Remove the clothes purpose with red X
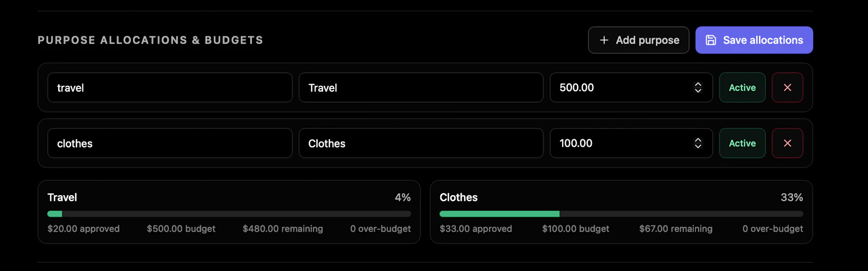The width and height of the screenshot is (868, 271). (x=787, y=143)
